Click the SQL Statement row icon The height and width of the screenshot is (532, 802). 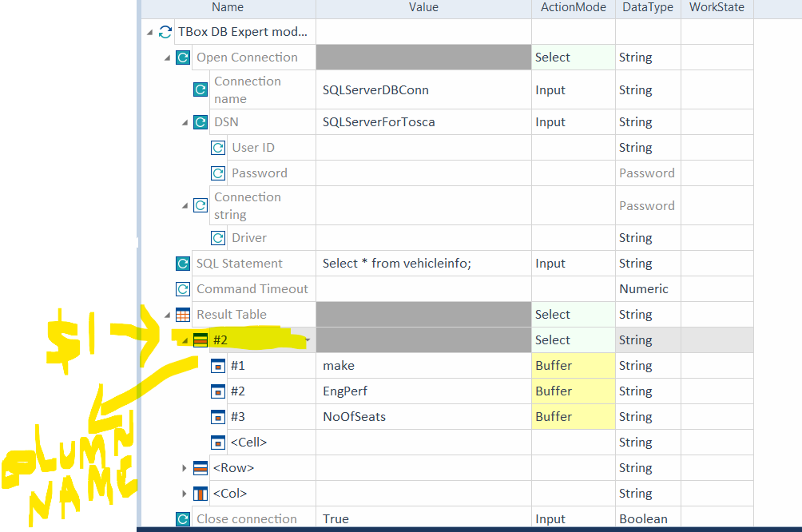[x=183, y=264]
